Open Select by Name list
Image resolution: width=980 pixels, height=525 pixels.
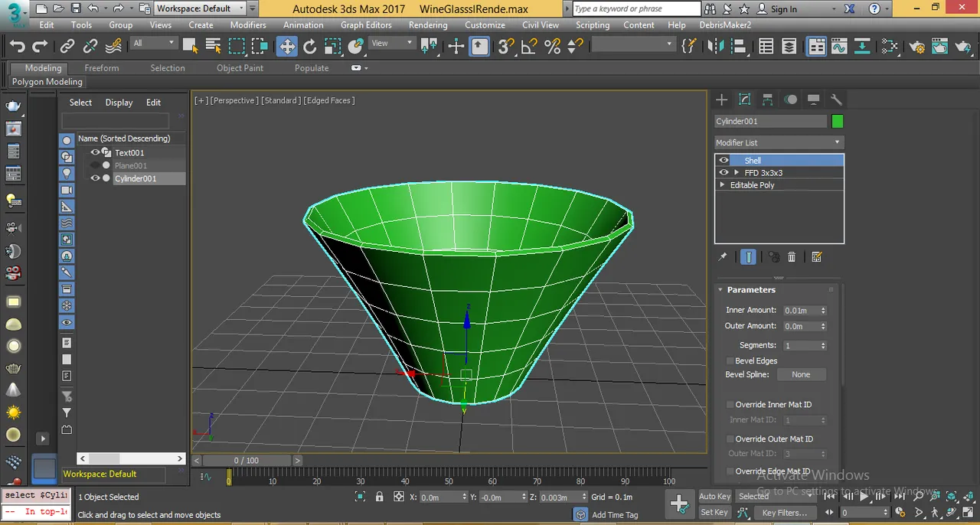point(214,46)
